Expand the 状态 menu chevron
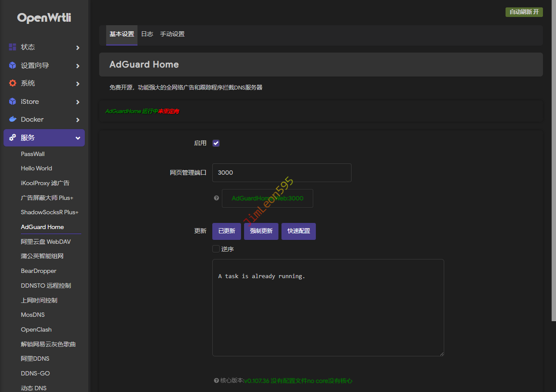This screenshot has height=392, width=556. tap(78, 47)
